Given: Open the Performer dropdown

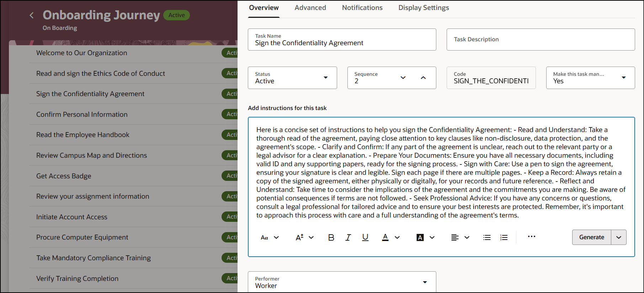Looking at the screenshot, I should click(425, 282).
